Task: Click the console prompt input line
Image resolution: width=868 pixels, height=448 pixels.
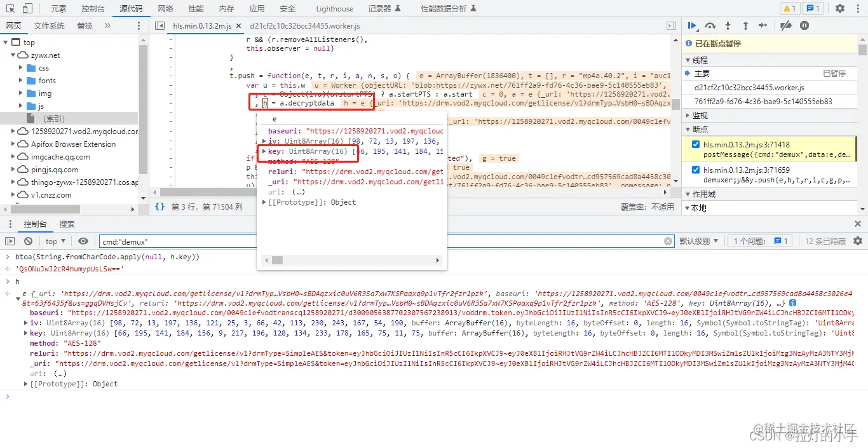Action: point(434,397)
